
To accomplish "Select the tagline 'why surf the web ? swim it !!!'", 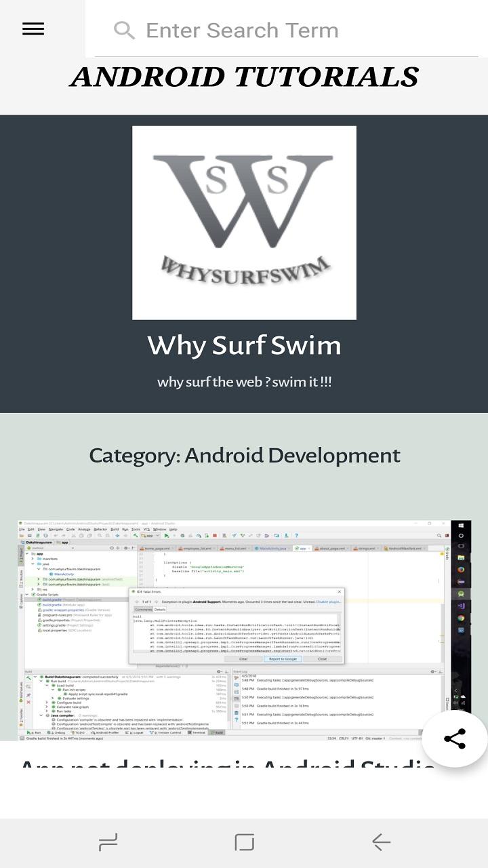I will [x=244, y=382].
